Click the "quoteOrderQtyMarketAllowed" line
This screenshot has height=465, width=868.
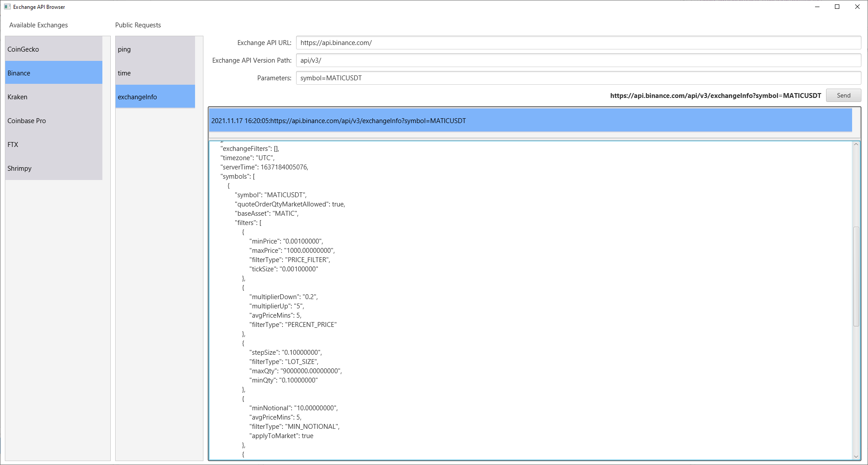pyautogui.click(x=290, y=204)
